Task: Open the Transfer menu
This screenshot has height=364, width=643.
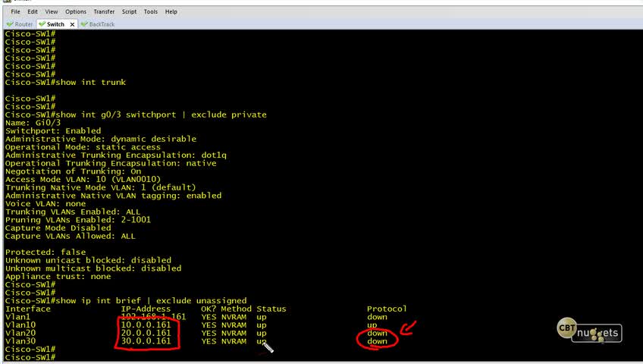Action: [104, 12]
